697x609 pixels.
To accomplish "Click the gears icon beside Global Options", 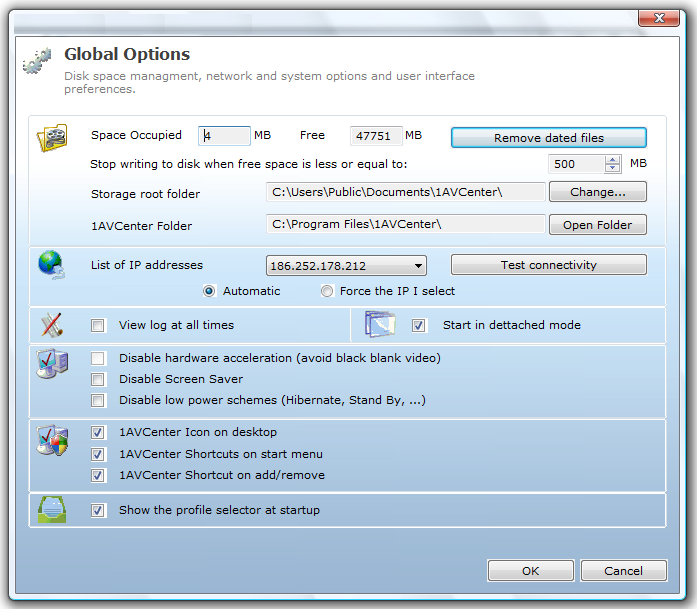I will (37, 61).
